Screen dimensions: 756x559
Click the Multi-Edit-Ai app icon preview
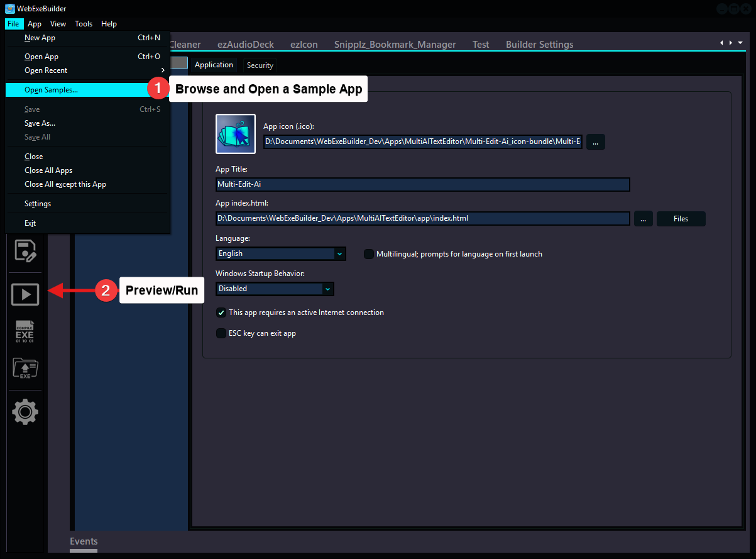pos(235,133)
